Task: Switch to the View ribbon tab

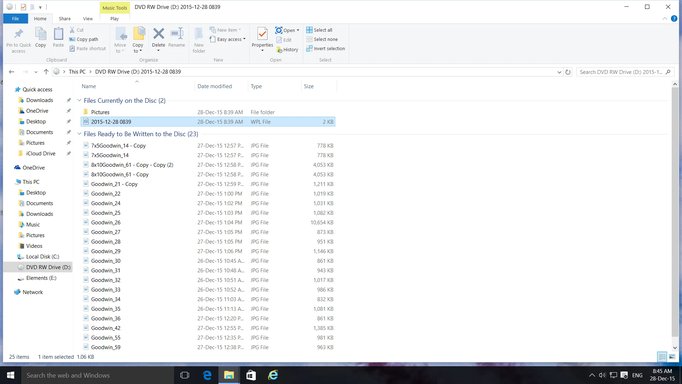Action: pos(88,19)
